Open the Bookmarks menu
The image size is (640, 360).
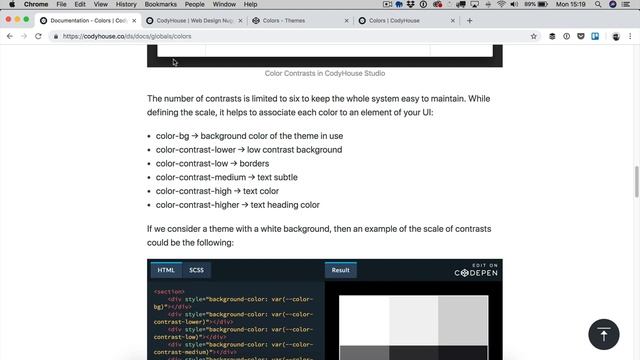pyautogui.click(x=160, y=4)
